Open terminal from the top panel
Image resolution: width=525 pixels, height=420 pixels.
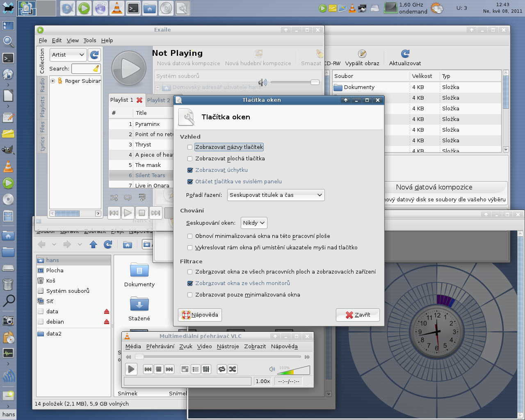pos(133,8)
